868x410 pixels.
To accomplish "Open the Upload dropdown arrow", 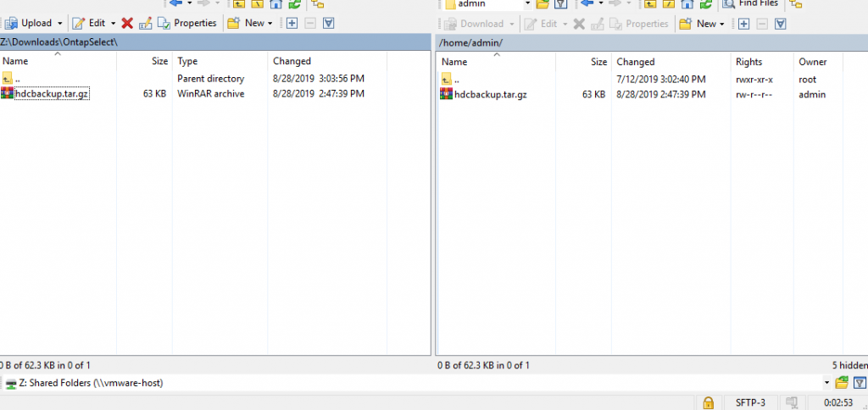I will tap(60, 23).
